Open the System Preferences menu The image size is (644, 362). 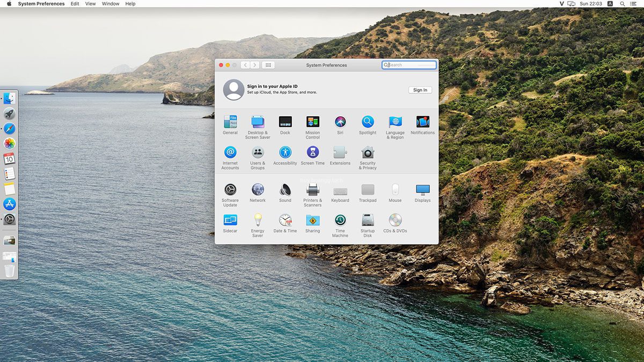41,4
